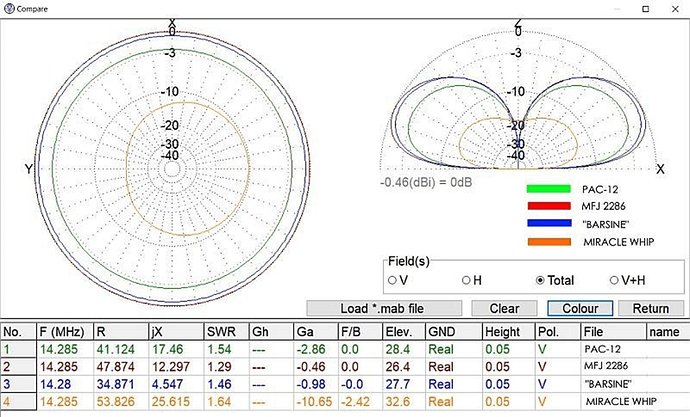
Task: Click the MFJ 2286 file name cell
Action: click(x=606, y=366)
